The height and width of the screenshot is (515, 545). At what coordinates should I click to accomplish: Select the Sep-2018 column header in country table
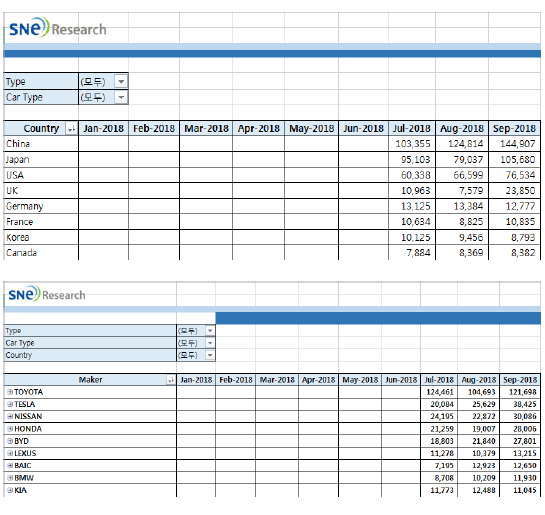tap(514, 129)
